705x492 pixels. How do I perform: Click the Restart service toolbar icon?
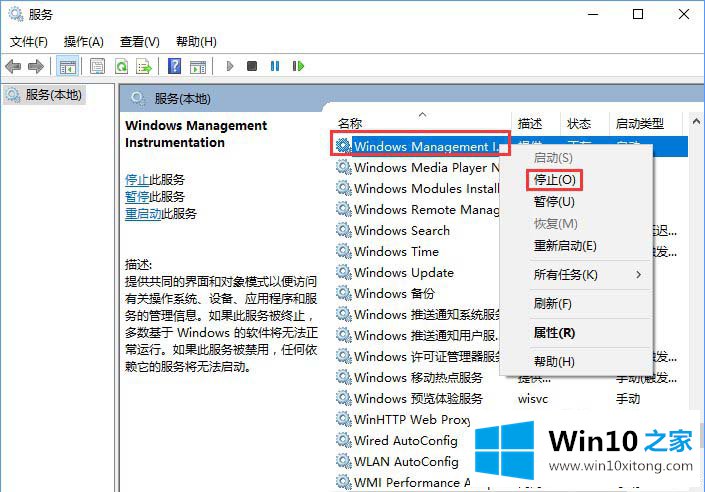[298, 67]
